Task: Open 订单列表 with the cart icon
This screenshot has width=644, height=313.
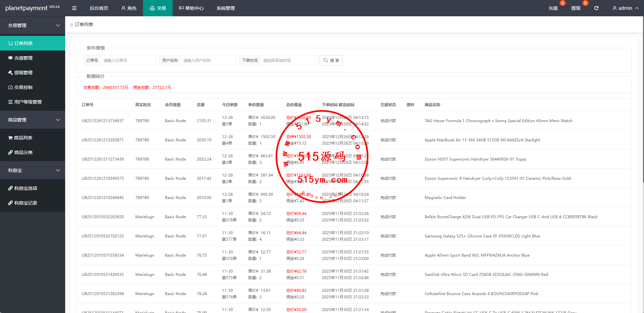Action: (x=23, y=43)
